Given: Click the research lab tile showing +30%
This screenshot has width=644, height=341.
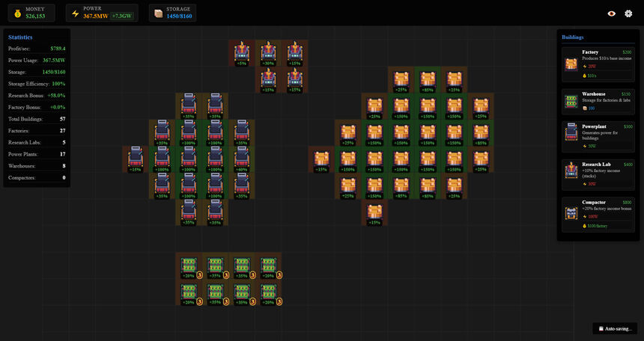Looking at the screenshot, I should pyautogui.click(x=267, y=53).
